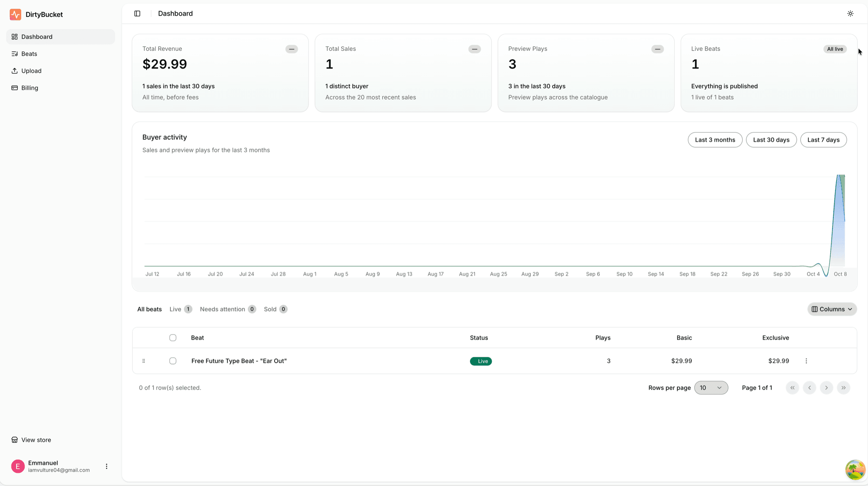Open Free Future Type Beat "Ear Out" title
This screenshot has width=868, height=486.
239,361
